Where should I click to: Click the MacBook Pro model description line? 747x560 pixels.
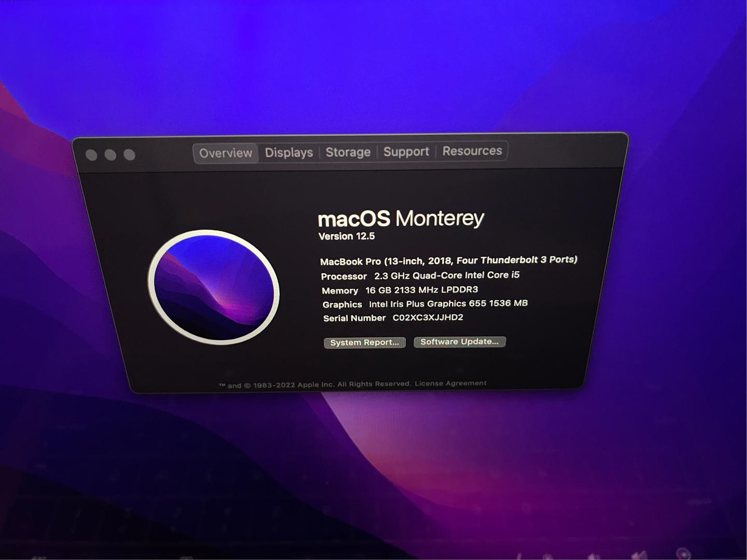tap(448, 260)
